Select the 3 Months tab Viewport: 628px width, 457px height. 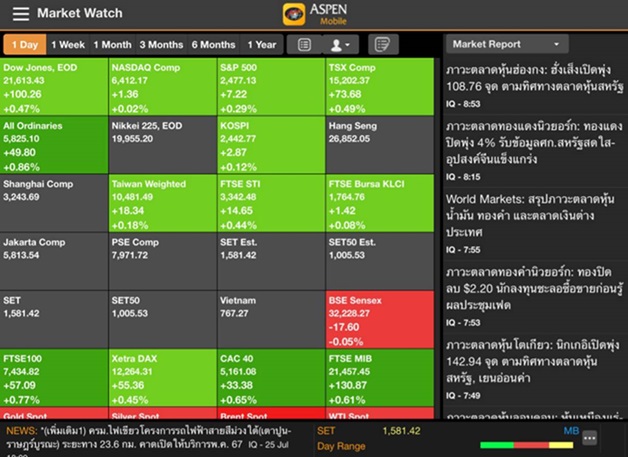[x=161, y=44]
